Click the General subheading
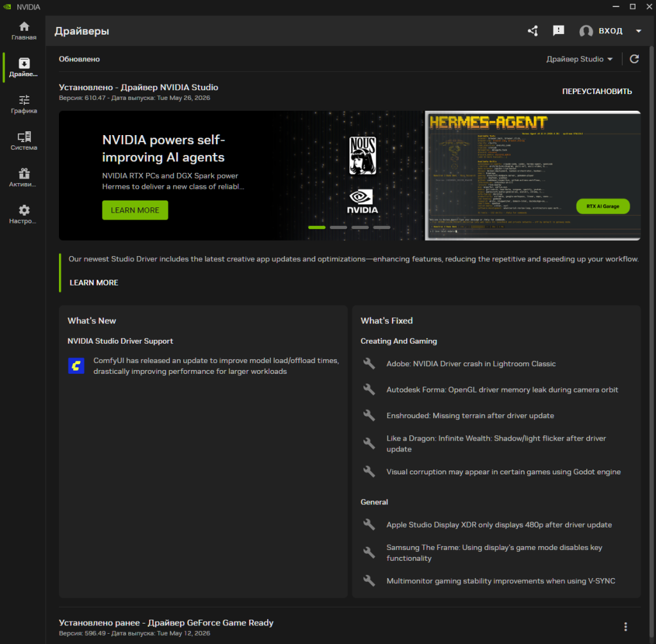 [374, 503]
